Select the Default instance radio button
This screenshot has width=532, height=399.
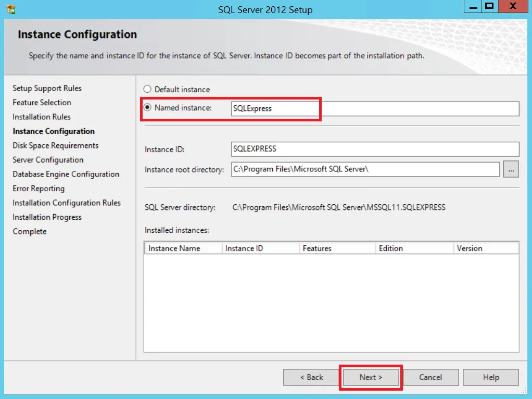tap(147, 89)
